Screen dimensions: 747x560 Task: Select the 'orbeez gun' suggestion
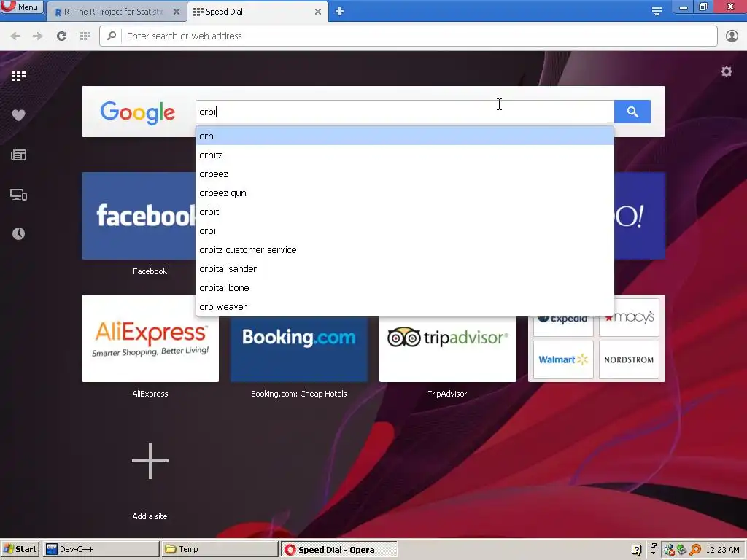[404, 193]
